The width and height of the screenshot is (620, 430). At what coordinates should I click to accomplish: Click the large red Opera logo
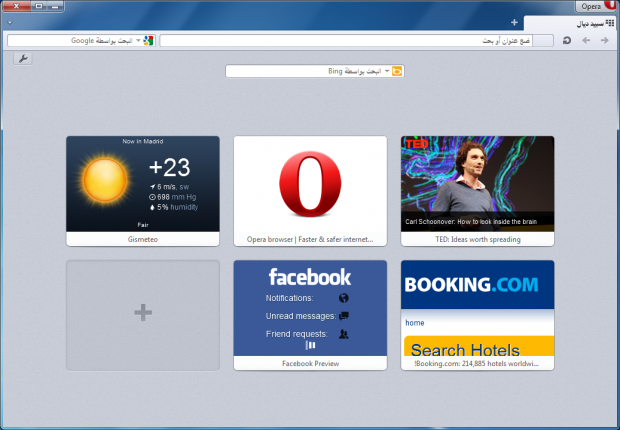click(310, 184)
